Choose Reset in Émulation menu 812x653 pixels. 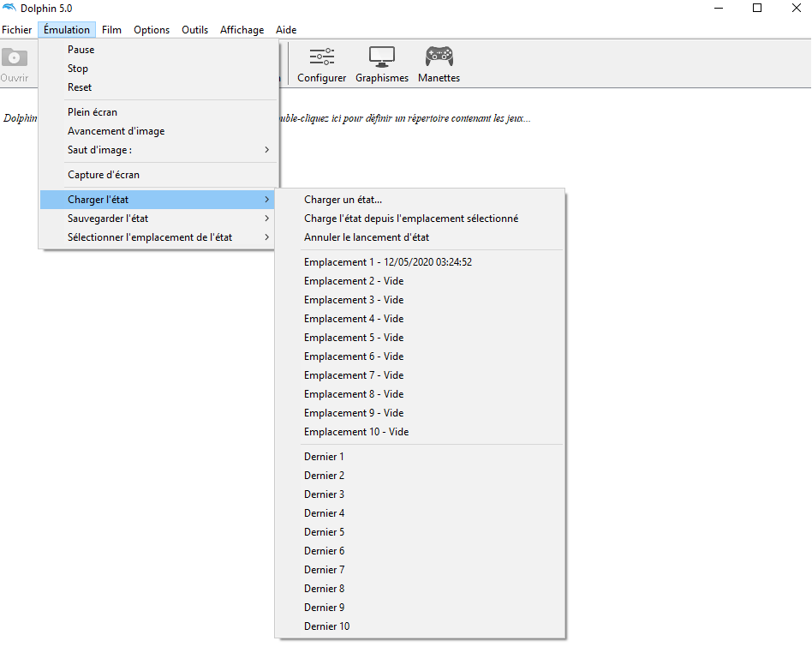pyautogui.click(x=158, y=87)
